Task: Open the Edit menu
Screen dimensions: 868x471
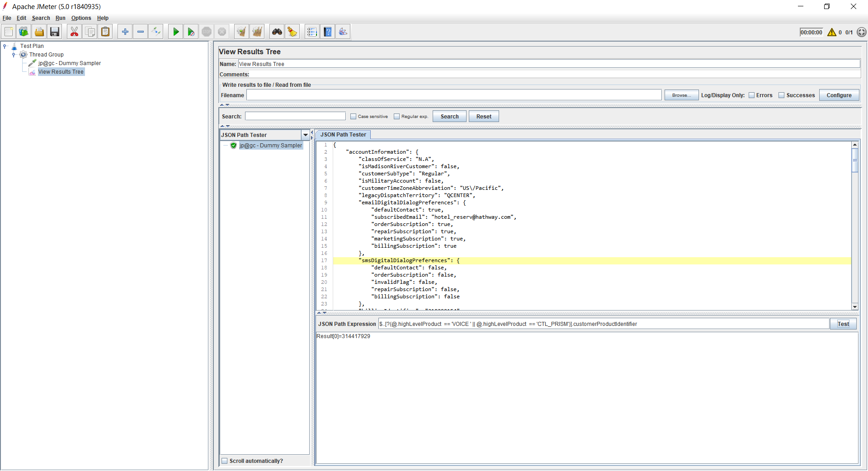Action: pyautogui.click(x=21, y=18)
